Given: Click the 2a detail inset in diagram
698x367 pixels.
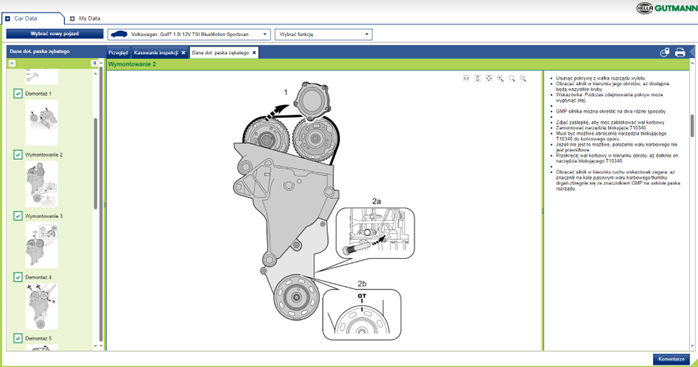Looking at the screenshot, I should point(375,233).
